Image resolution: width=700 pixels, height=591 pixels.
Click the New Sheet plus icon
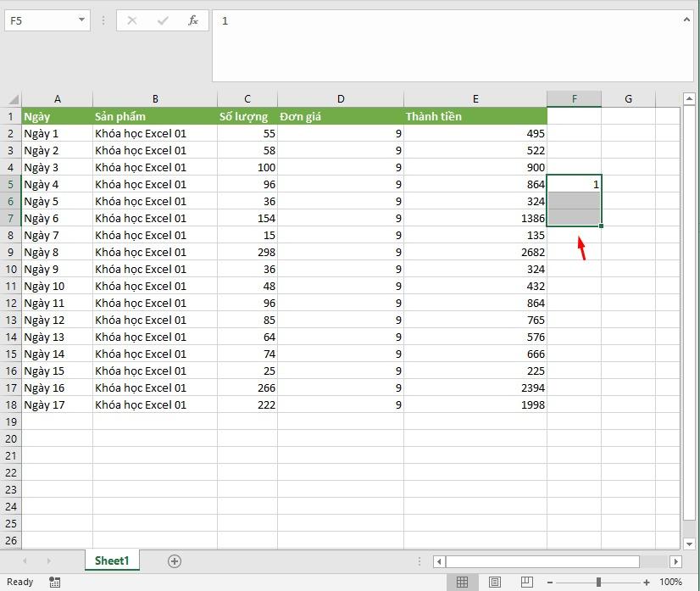pyautogui.click(x=174, y=560)
